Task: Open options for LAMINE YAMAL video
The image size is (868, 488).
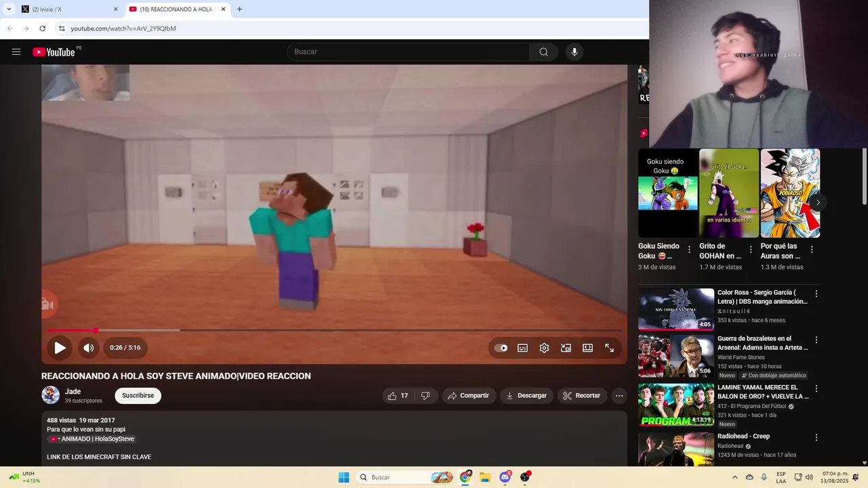Action: [816, 389]
